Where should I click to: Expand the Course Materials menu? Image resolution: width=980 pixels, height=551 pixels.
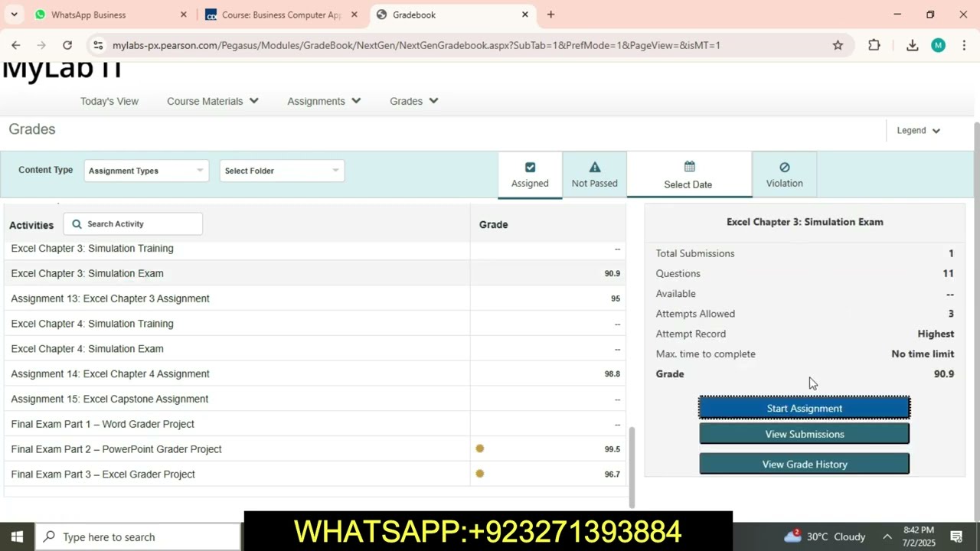213,101
